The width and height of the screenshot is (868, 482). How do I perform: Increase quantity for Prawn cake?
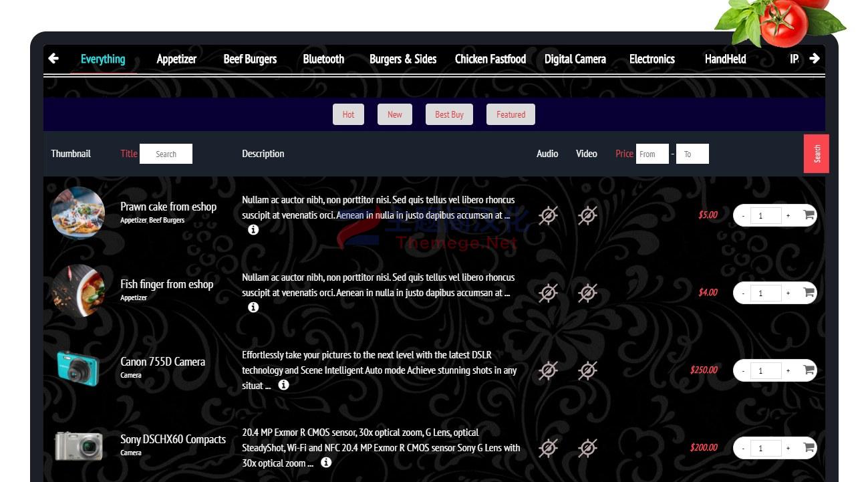tap(788, 215)
